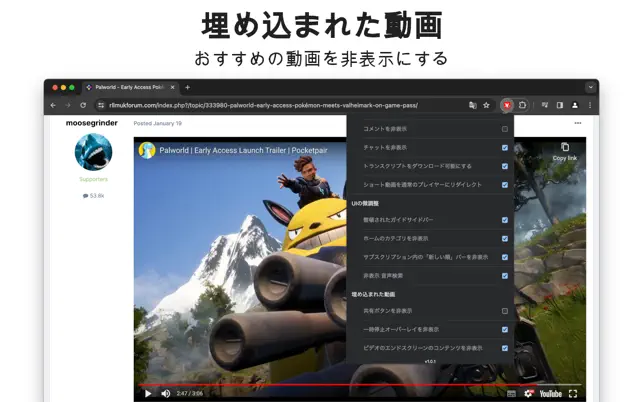Open the tab search dropdown arrow
The image size is (643, 402).
click(591, 87)
